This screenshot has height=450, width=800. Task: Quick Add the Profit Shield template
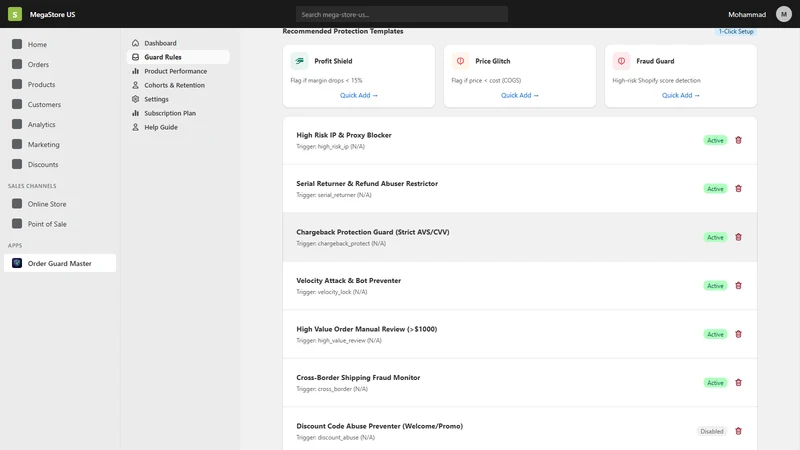[x=359, y=95]
